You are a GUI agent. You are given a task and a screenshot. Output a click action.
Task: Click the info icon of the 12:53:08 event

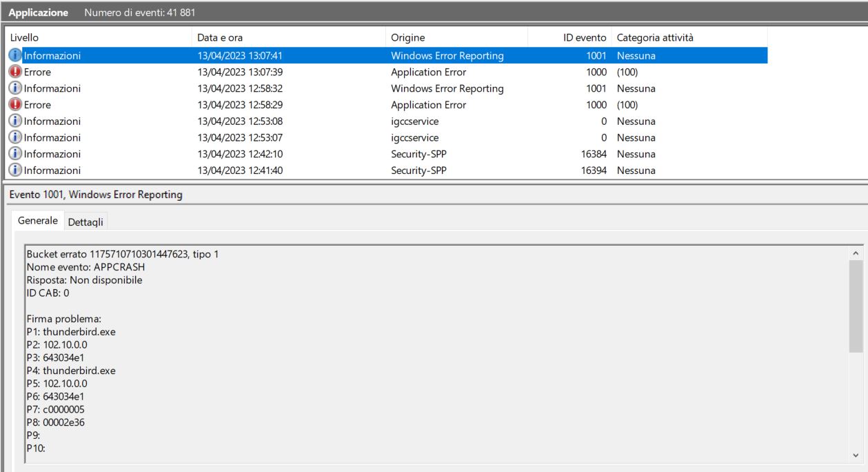point(15,121)
